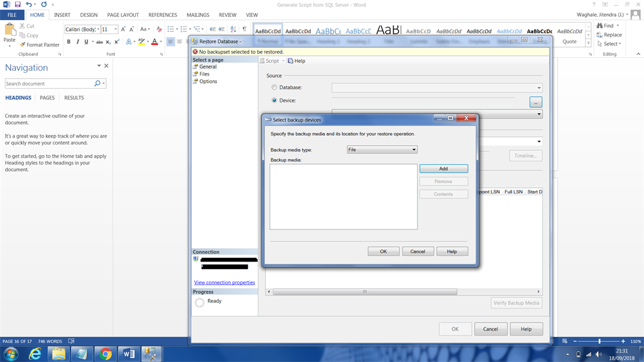Click the Windows Start button
The height and width of the screenshot is (362, 644).
click(11, 354)
